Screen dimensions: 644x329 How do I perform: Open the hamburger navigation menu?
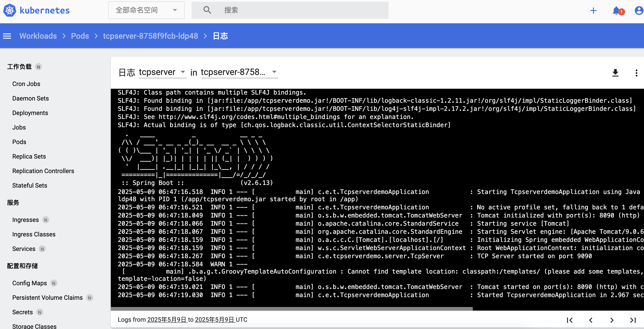[7, 36]
